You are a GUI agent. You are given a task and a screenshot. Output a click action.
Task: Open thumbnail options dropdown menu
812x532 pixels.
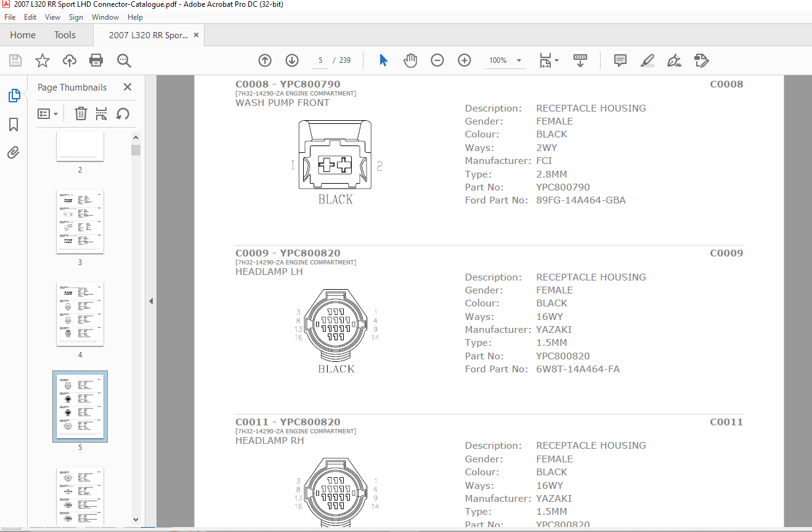pyautogui.click(x=48, y=113)
